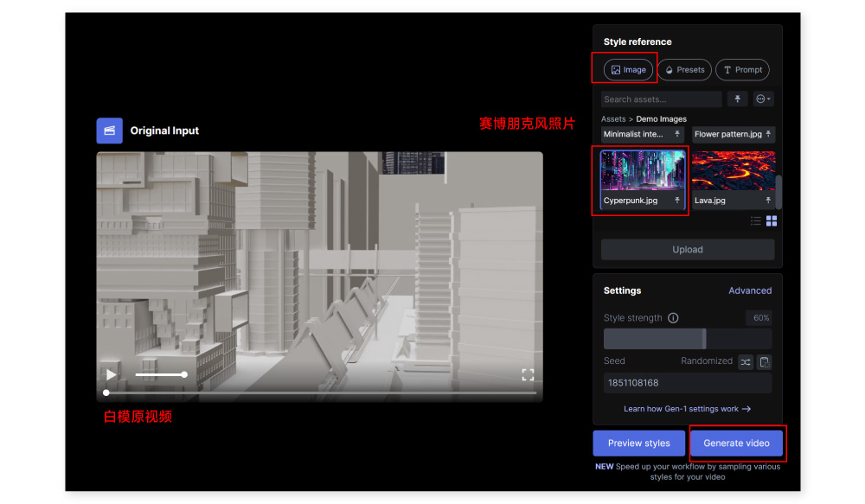Show Style strength info tooltip icon
This screenshot has width=865, height=504.
point(673,318)
